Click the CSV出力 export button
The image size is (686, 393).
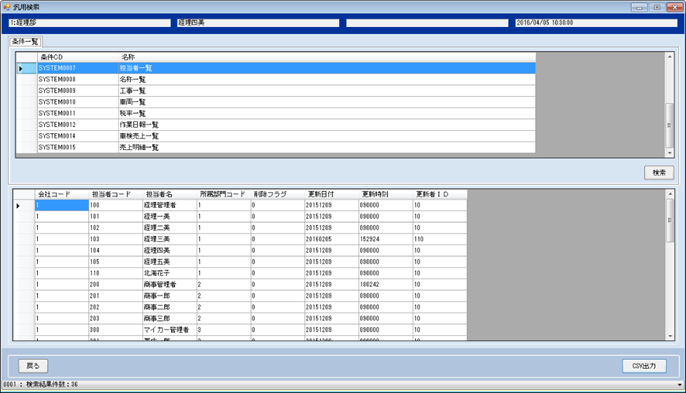(644, 366)
